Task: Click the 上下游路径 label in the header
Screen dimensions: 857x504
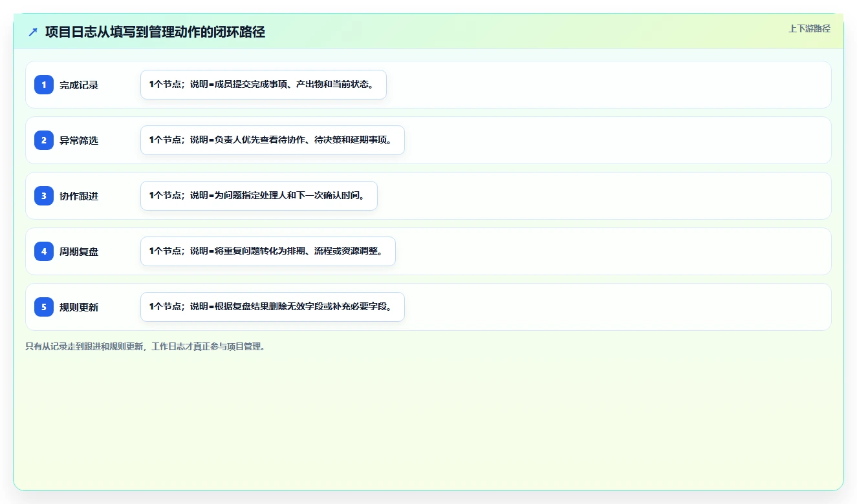Action: 809,28
